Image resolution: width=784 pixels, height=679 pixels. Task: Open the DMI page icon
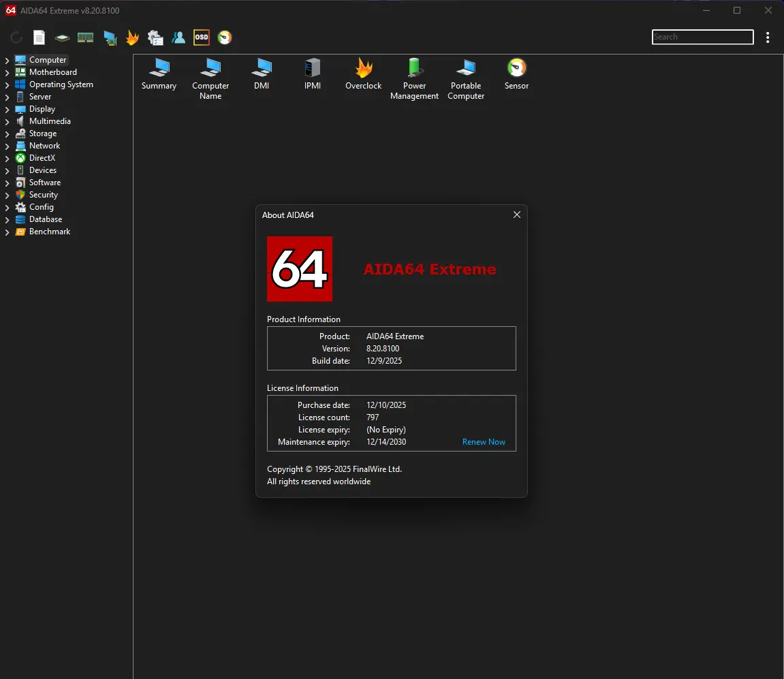pos(262,74)
